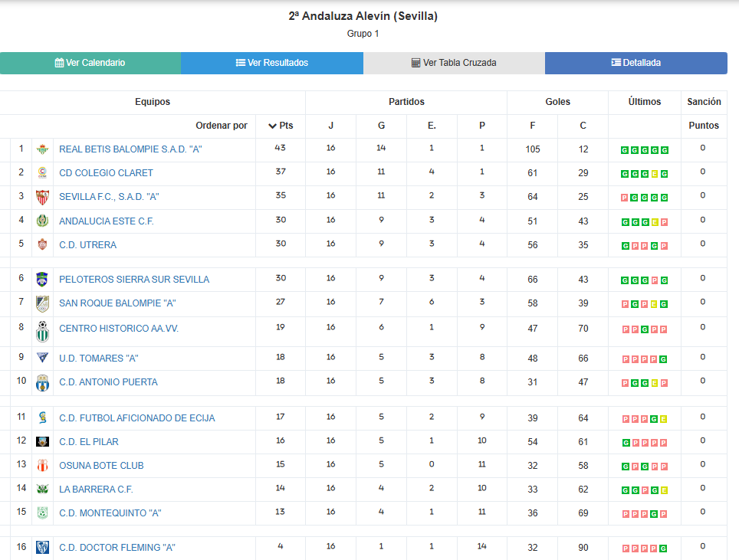
Task: Open C.D. UTRERA team link
Action: click(x=87, y=245)
